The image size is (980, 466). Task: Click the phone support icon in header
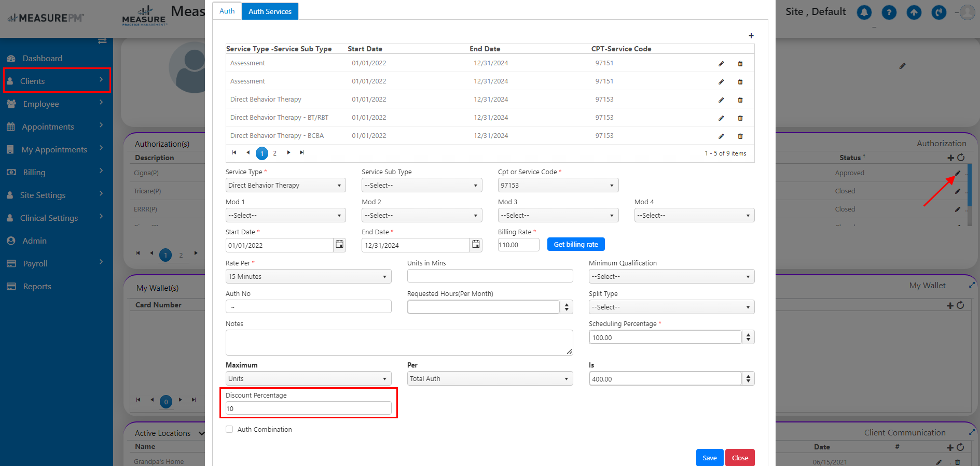(938, 12)
